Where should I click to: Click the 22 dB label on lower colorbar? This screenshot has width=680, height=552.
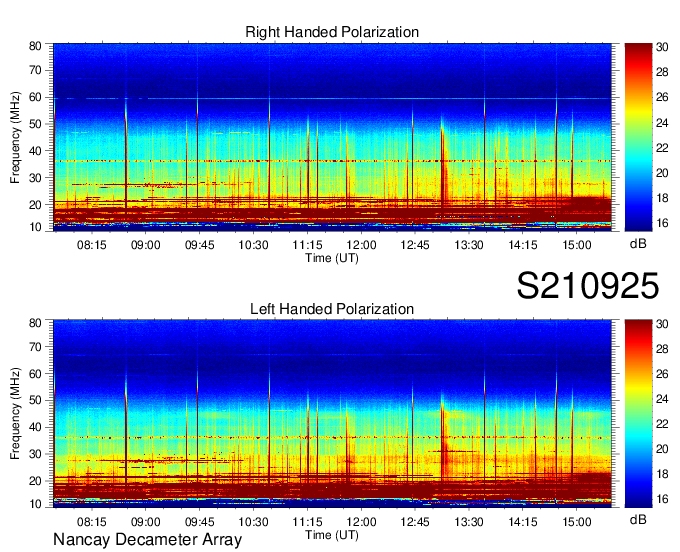[x=662, y=424]
